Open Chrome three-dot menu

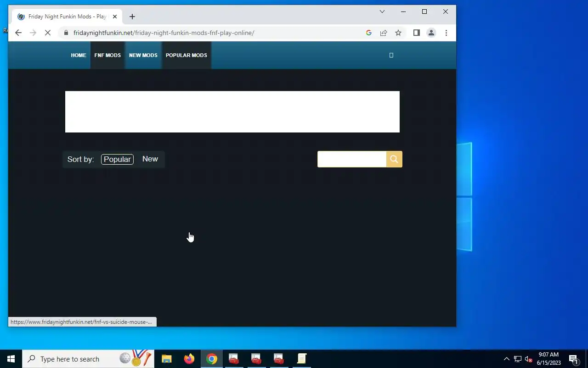click(446, 33)
